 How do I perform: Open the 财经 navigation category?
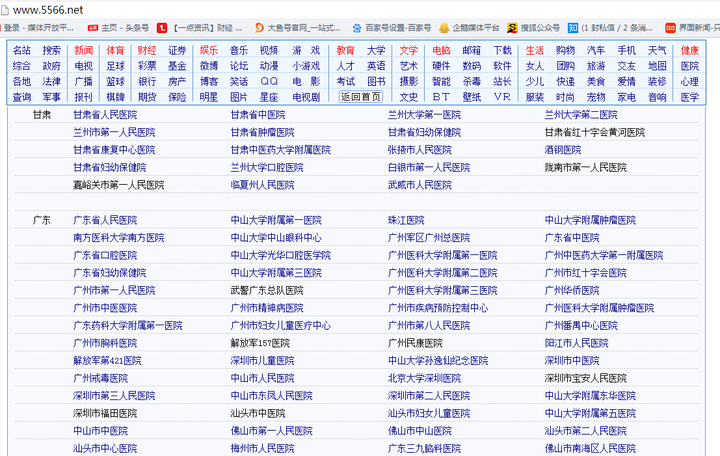point(147,50)
